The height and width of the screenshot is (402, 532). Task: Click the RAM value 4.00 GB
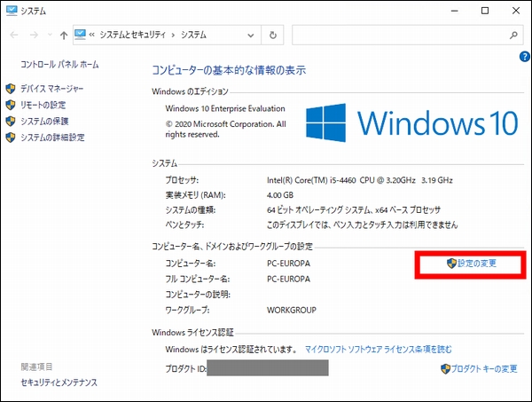coord(280,195)
